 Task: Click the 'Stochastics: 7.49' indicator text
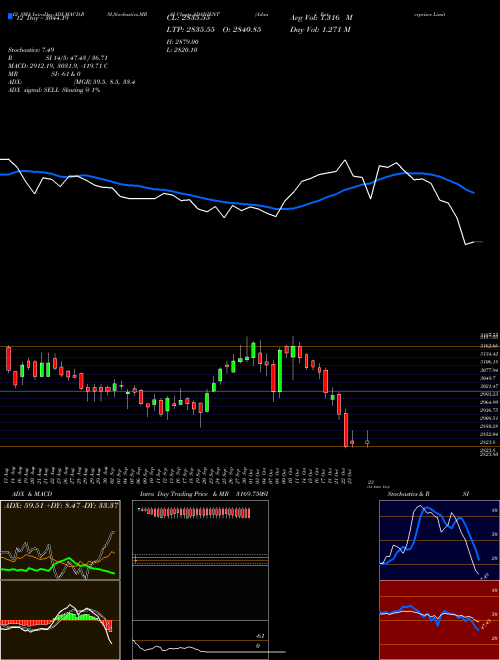click(31, 50)
